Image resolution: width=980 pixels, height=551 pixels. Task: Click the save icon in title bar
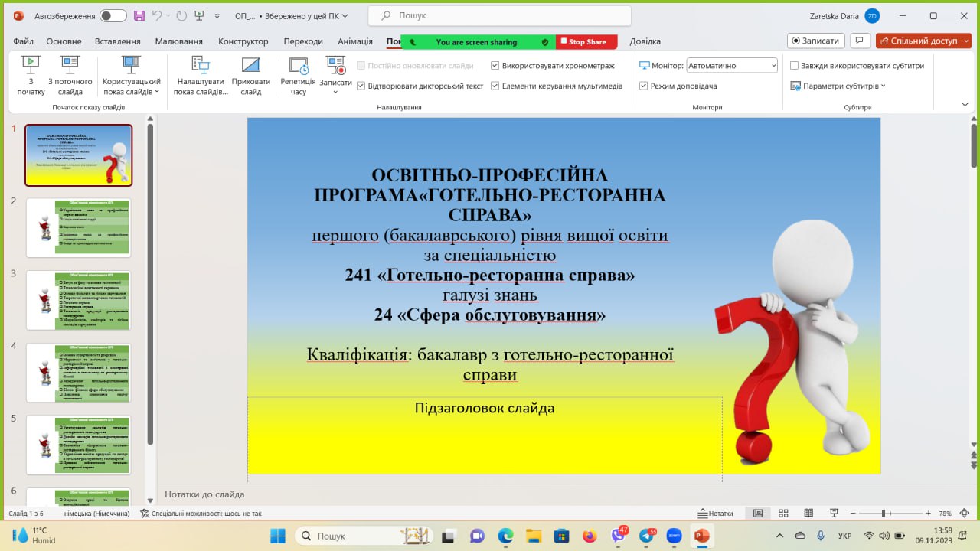pyautogui.click(x=139, y=15)
